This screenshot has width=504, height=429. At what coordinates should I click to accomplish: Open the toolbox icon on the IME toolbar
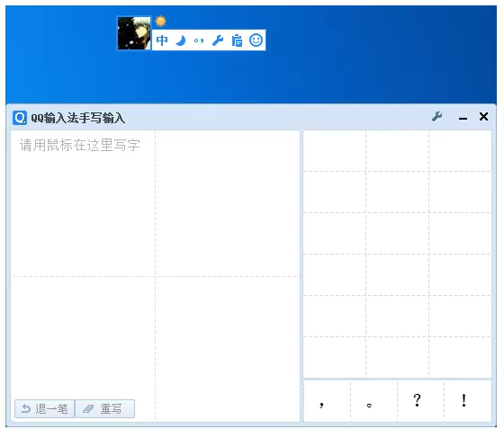(237, 40)
